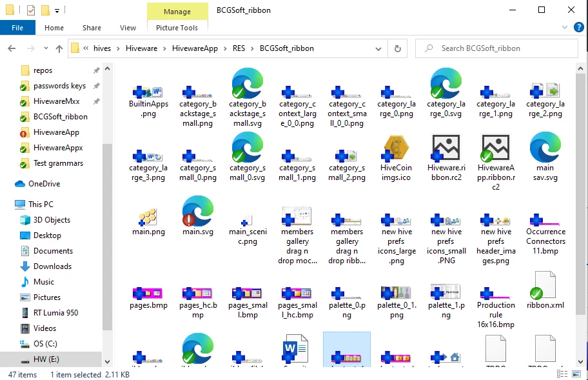
Task: Open RT Lumia 950 device
Action: click(x=55, y=313)
